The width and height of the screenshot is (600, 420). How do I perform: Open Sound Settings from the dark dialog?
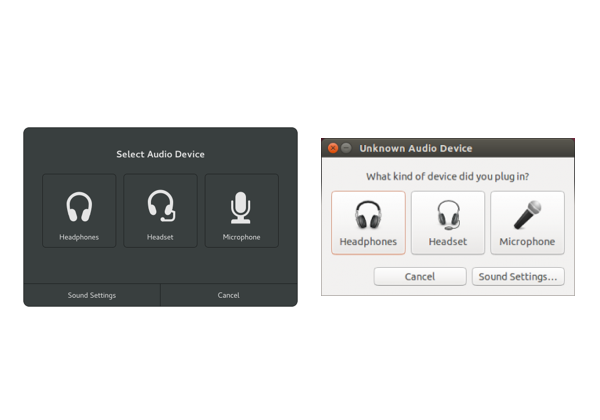tap(92, 295)
